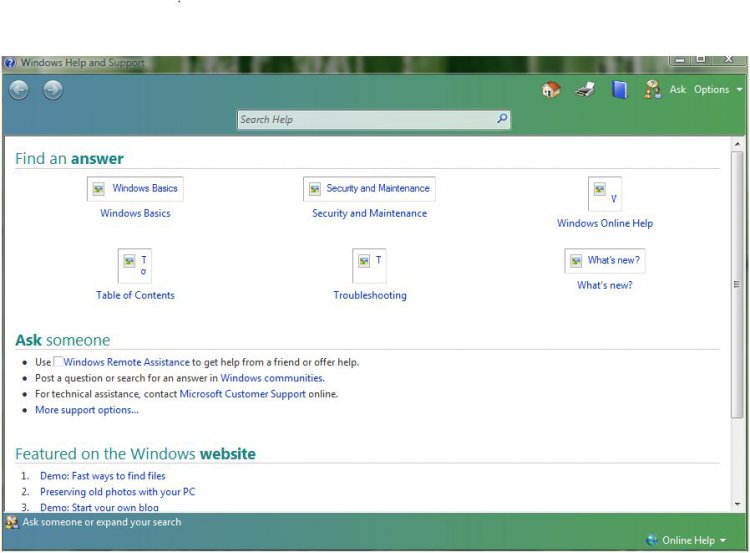The image size is (750, 553).
Task: Open the Online Help dropdown
Action: 694,540
